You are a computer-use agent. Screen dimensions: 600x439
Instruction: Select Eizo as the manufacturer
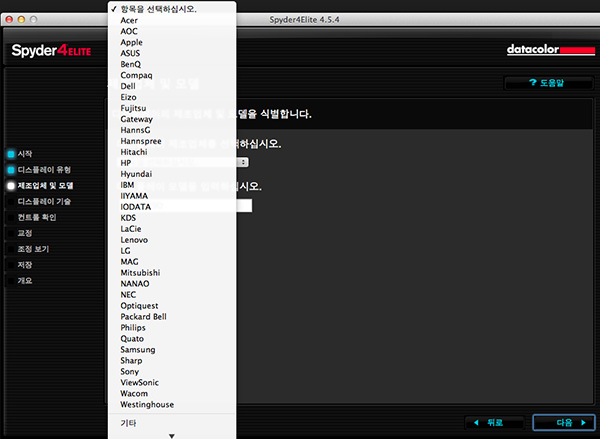click(130, 97)
